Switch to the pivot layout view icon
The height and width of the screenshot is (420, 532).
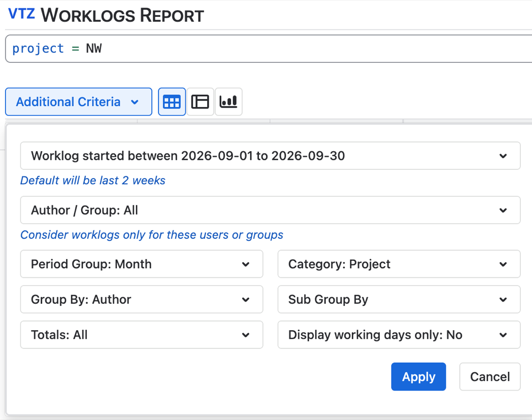pos(200,101)
